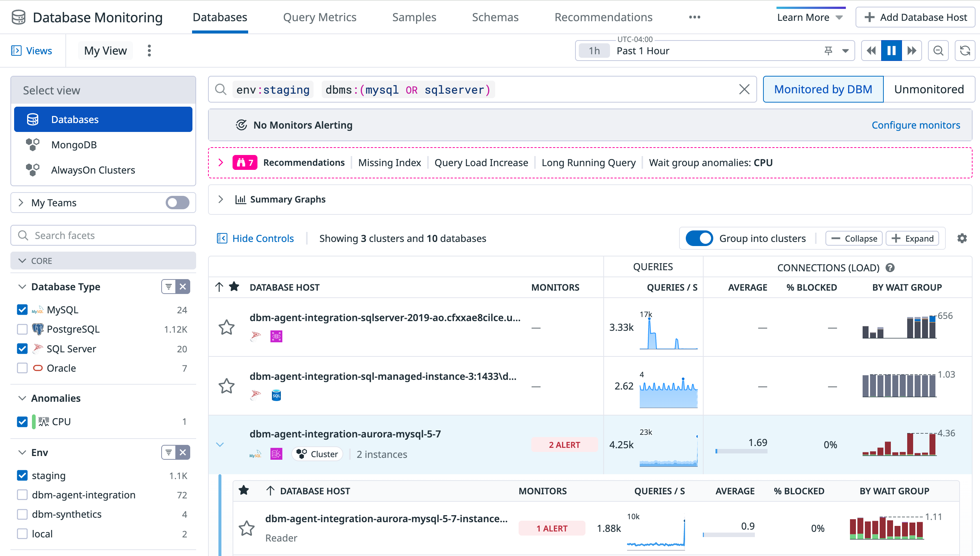Image resolution: width=980 pixels, height=556 pixels.
Task: Collapse the Database Type facet
Action: click(22, 287)
